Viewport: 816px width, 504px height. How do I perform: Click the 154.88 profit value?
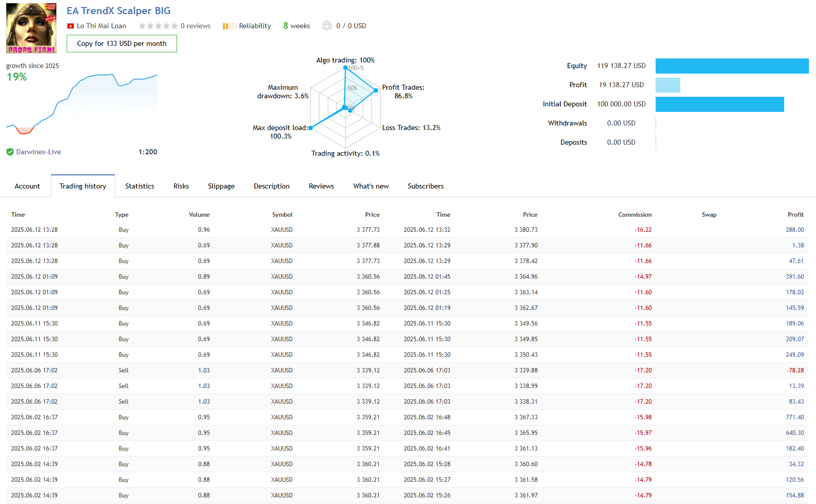pos(795,495)
